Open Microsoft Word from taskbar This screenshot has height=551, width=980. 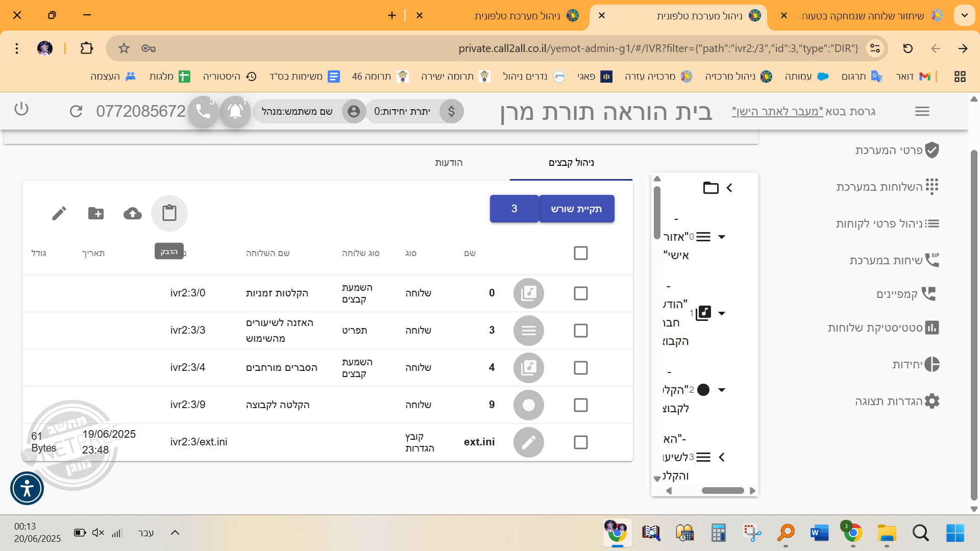coord(820,533)
